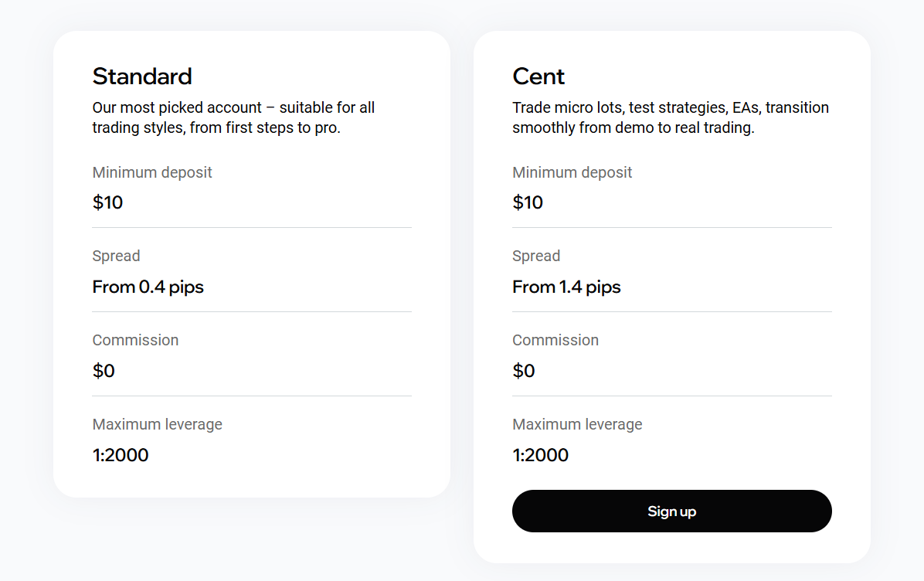The width and height of the screenshot is (924, 581).
Task: Select the Standard account heading
Action: (142, 76)
